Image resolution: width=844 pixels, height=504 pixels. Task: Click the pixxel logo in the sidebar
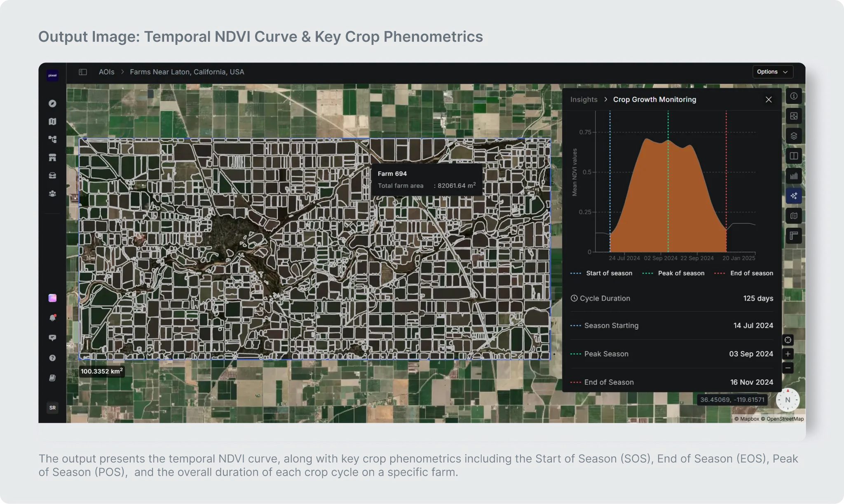[52, 75]
